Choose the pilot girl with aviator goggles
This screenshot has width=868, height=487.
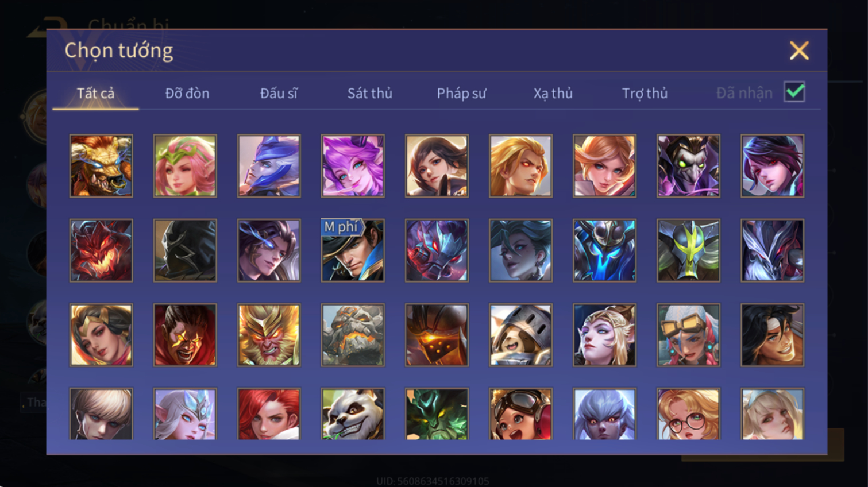[x=520, y=414]
